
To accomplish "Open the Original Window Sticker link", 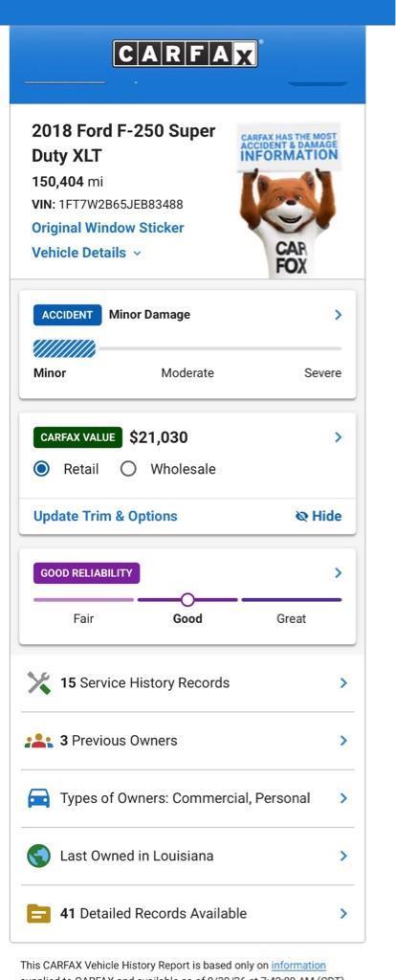I will pos(108,228).
